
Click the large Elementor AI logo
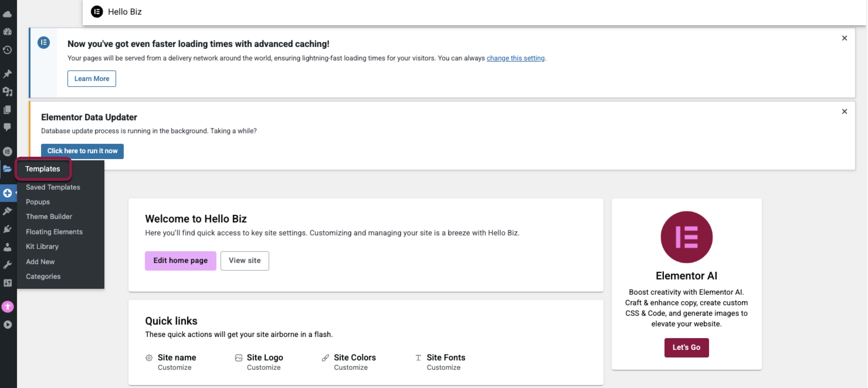(686, 237)
